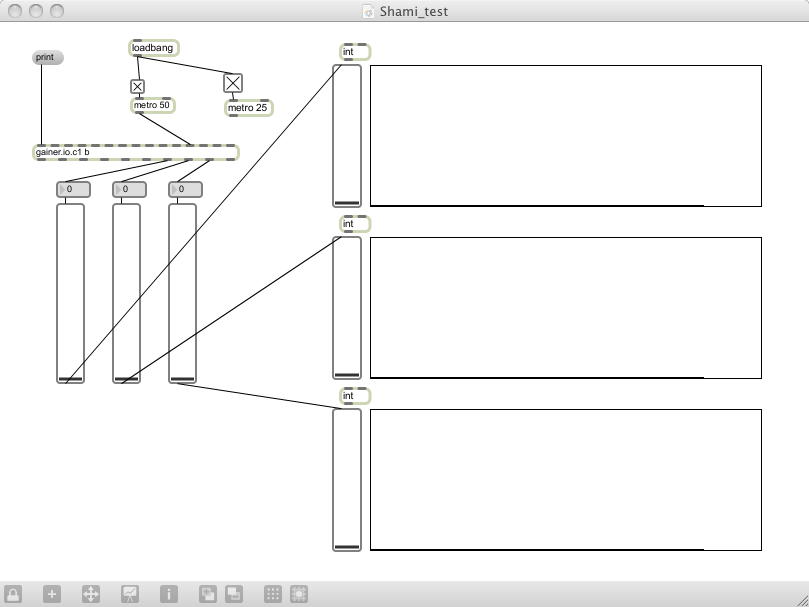Zoom the Shami_test window
The width and height of the screenshot is (809, 607).
[56, 11]
